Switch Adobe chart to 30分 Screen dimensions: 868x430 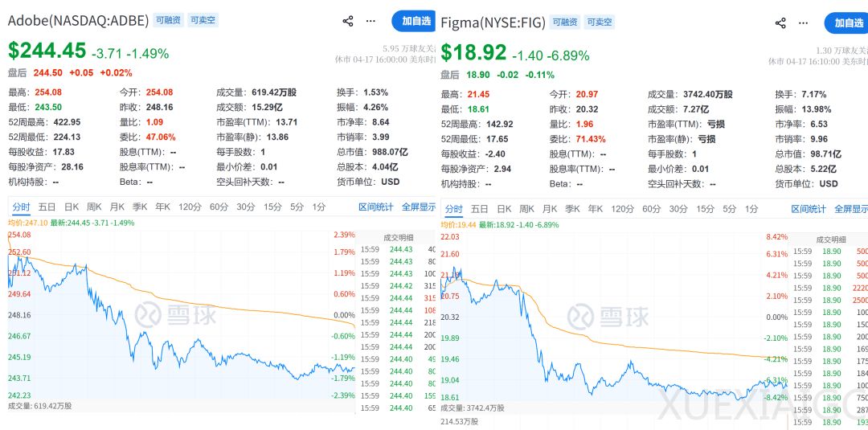tap(246, 207)
